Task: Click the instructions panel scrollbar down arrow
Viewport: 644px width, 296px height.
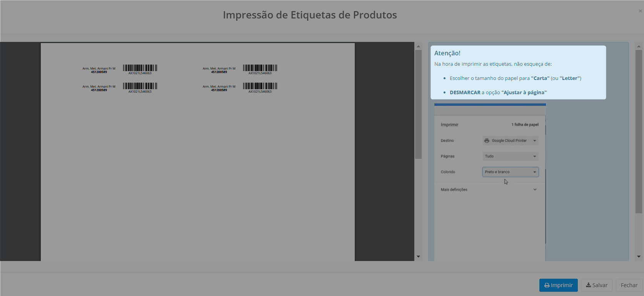Action: [x=639, y=256]
